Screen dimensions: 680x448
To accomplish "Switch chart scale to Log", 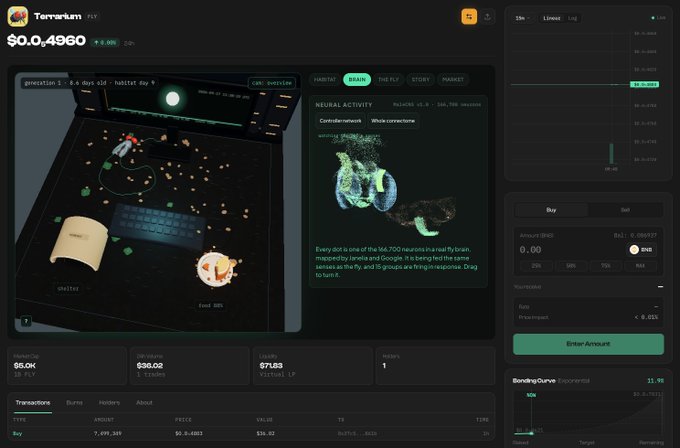I will 572,18.
